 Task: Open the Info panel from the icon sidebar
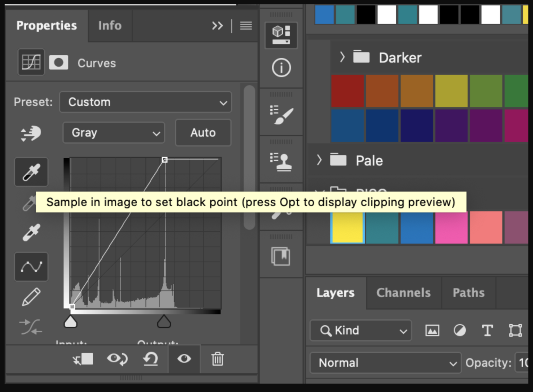click(281, 68)
